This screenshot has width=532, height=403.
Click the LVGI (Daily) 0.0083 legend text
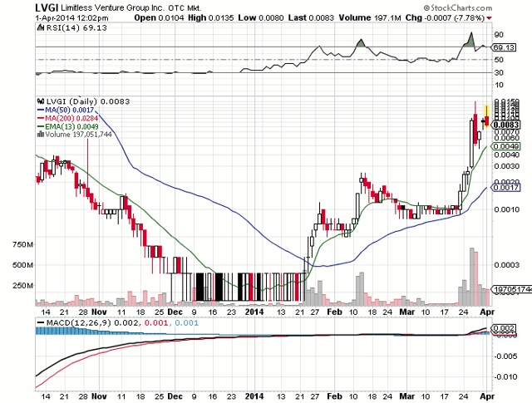[x=88, y=101]
